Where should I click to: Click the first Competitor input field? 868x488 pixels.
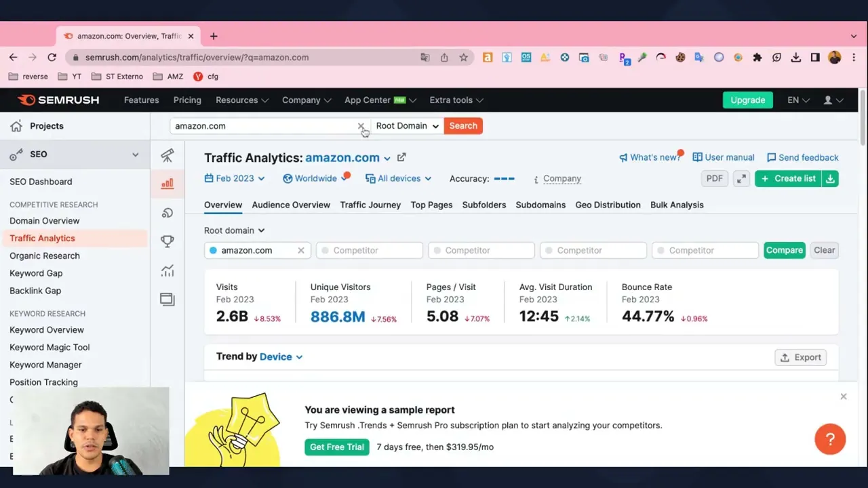pos(370,250)
